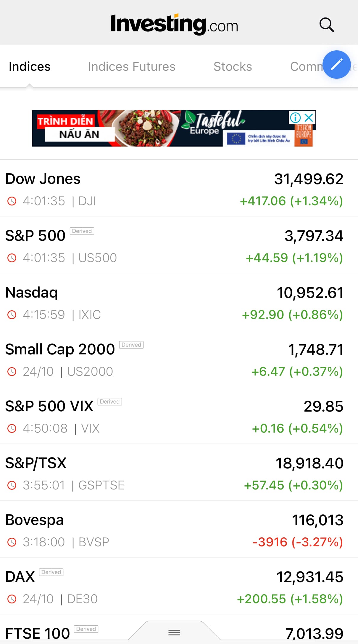Viewport: 358px width, 644px height.
Task: Open the FTSE 100 index
Action: pos(37,633)
